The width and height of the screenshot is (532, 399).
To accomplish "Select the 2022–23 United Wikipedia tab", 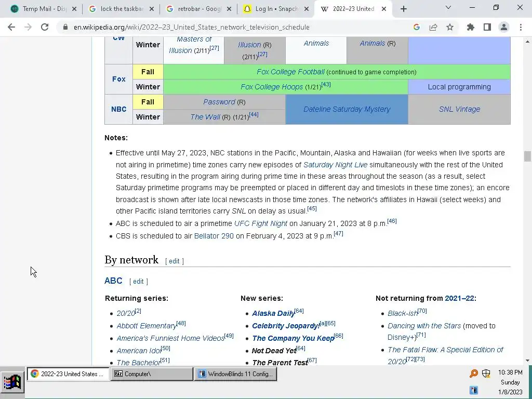I will [x=353, y=9].
